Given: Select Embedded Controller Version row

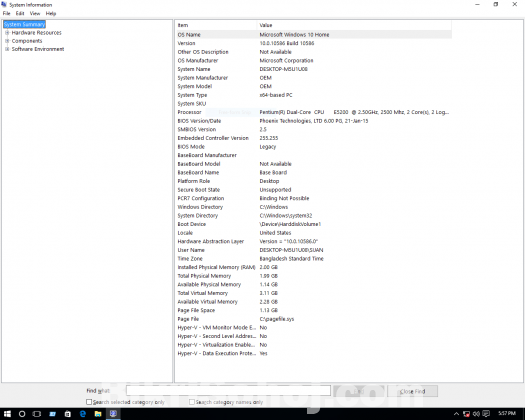Looking at the screenshot, I should pyautogui.click(x=314, y=138).
